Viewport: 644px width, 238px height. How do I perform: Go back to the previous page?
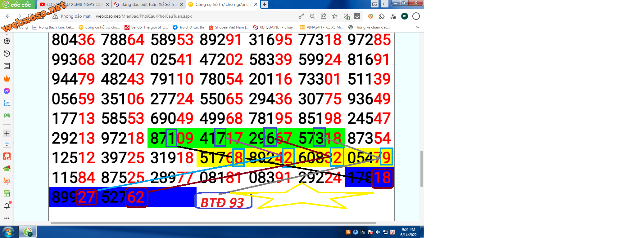pos(8,16)
